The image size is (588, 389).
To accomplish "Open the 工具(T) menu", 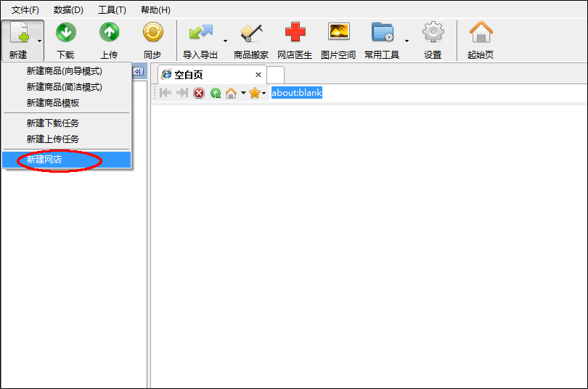I will point(112,10).
